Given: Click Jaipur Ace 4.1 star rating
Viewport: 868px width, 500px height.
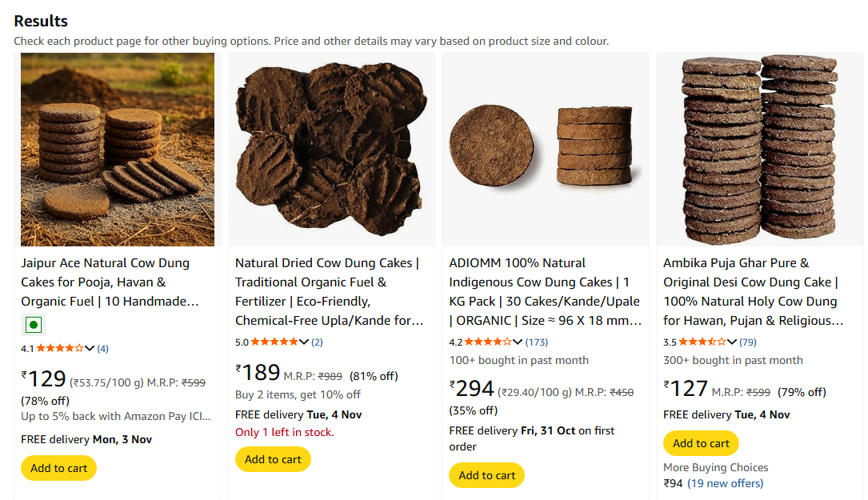Looking at the screenshot, I should click(x=59, y=348).
